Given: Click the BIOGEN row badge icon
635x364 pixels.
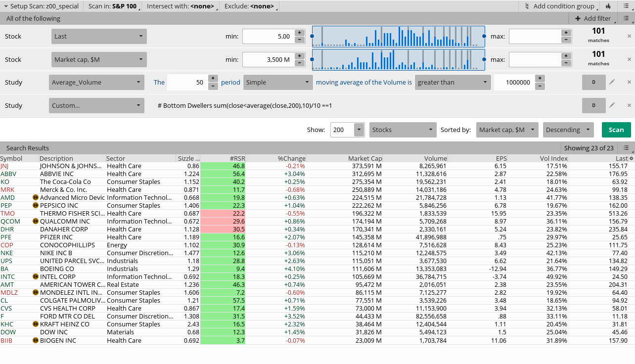Looking at the screenshot, I should point(36,340).
